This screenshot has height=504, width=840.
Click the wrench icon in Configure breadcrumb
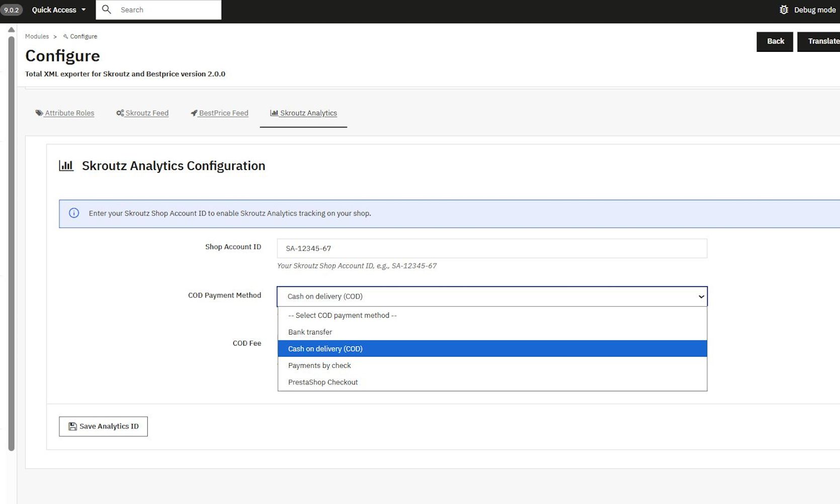pos(65,37)
